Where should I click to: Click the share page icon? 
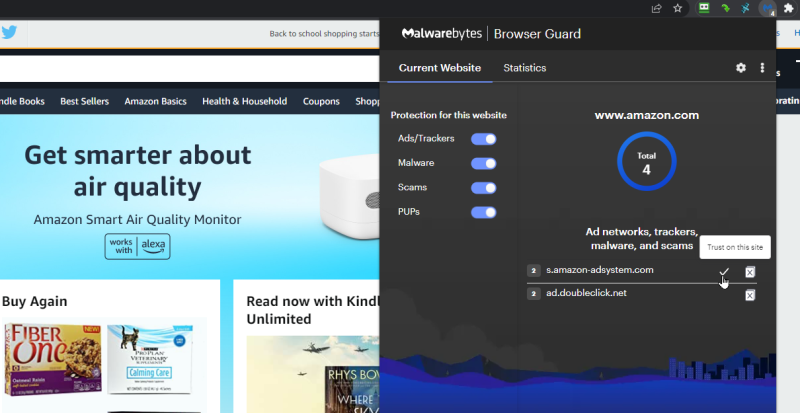[656, 8]
